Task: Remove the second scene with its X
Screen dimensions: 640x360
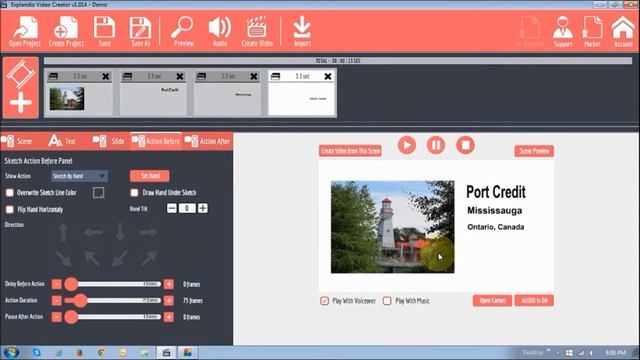Action: pos(180,76)
